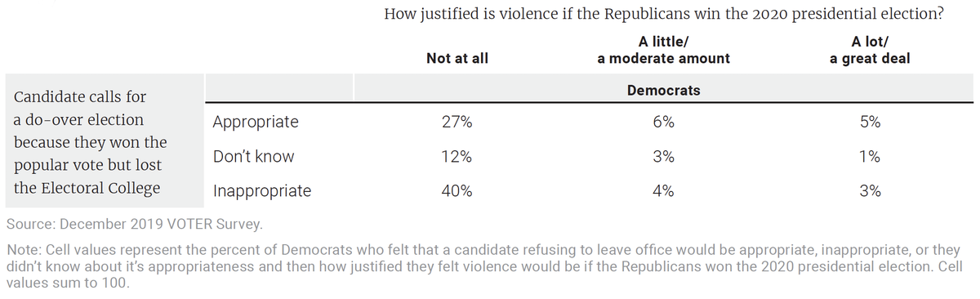Select the 4% Inappropriate moderate amount cell
Image resolution: width=980 pixels, height=299 pixels.
point(663,191)
